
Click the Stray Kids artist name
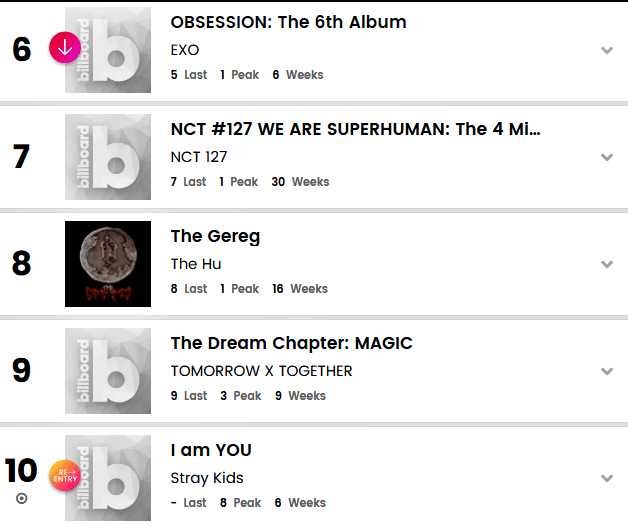pos(207,478)
